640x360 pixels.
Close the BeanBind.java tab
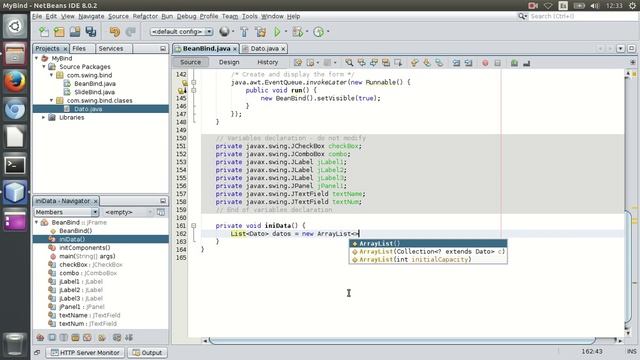235,49
